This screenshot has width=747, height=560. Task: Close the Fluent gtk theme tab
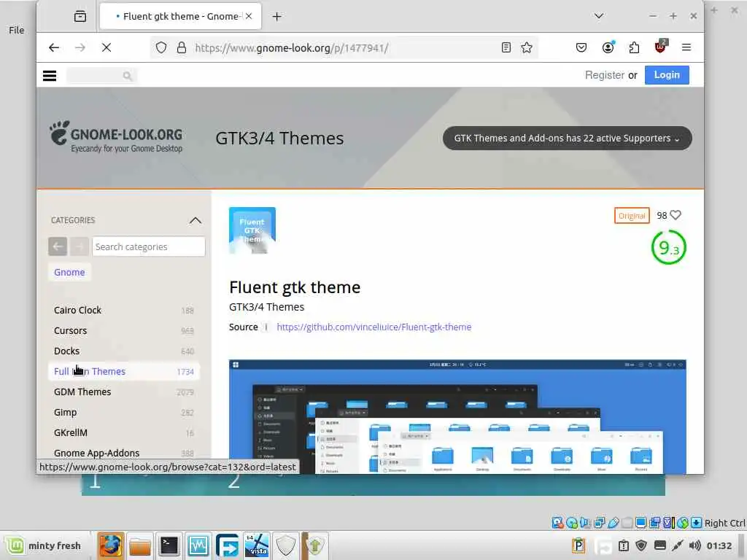click(249, 16)
